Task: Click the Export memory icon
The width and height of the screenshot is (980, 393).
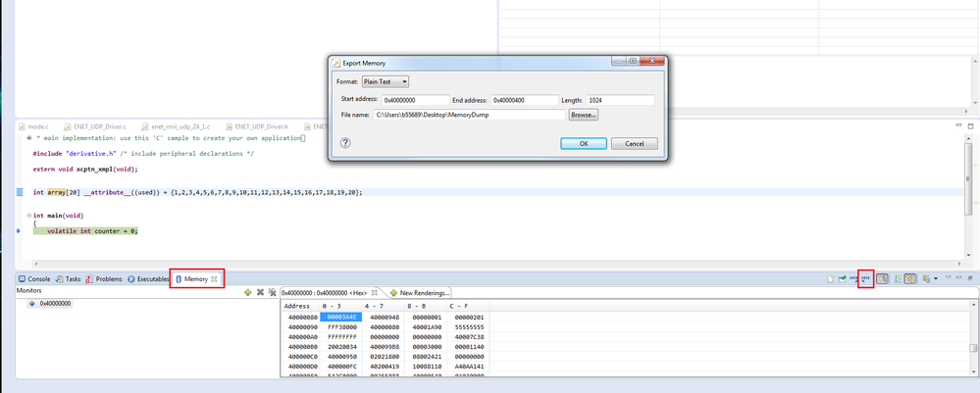Action: (x=865, y=278)
